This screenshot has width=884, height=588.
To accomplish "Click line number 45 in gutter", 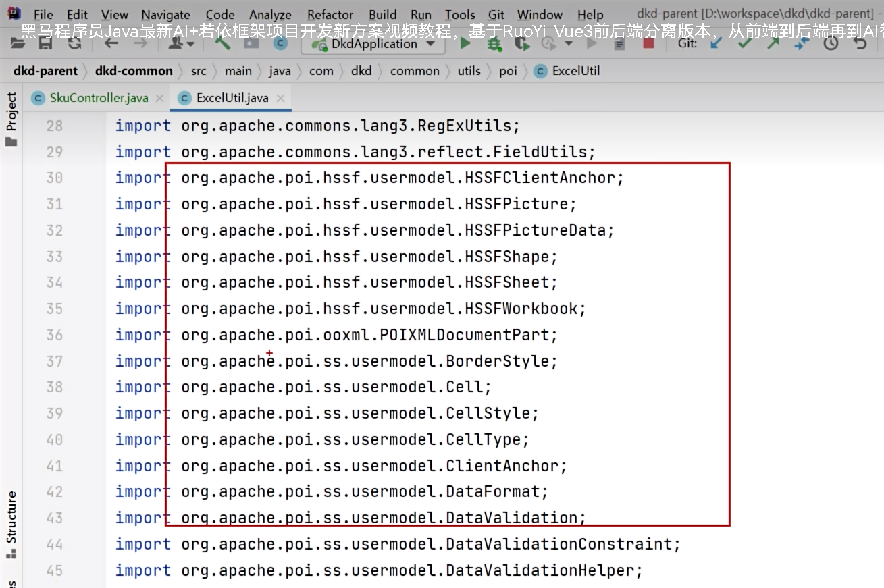I will (x=55, y=570).
